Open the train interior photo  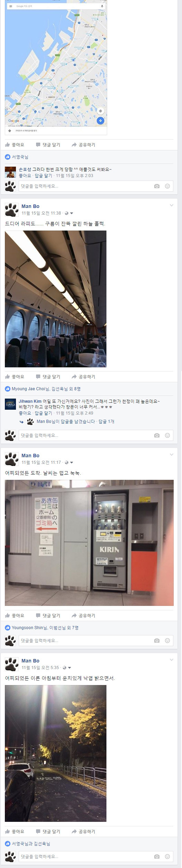[x=55, y=299]
